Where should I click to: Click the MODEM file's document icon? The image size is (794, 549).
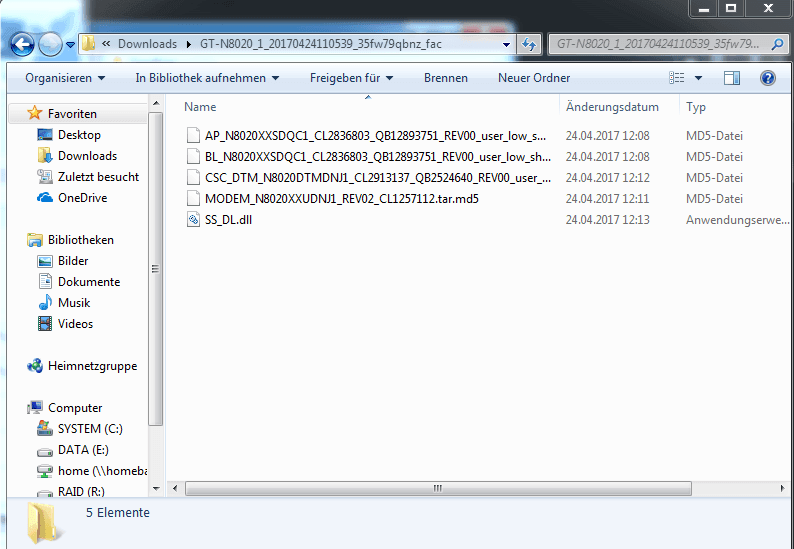193,199
